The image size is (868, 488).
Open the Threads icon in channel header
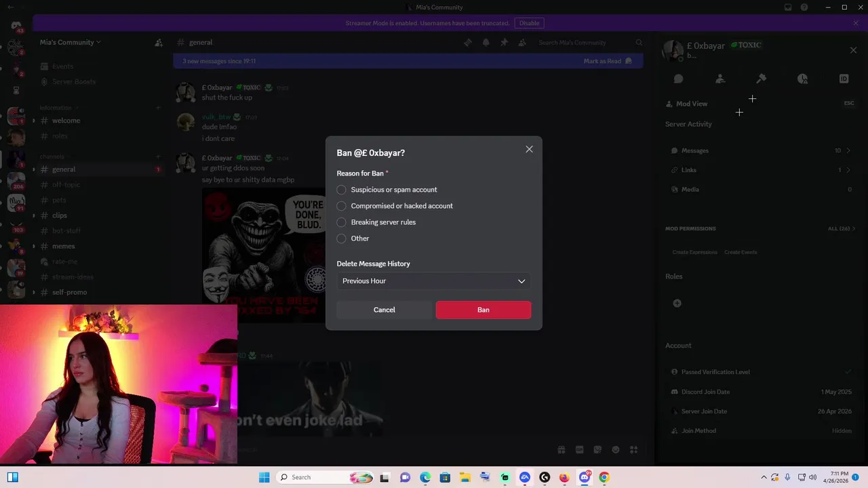pos(468,43)
